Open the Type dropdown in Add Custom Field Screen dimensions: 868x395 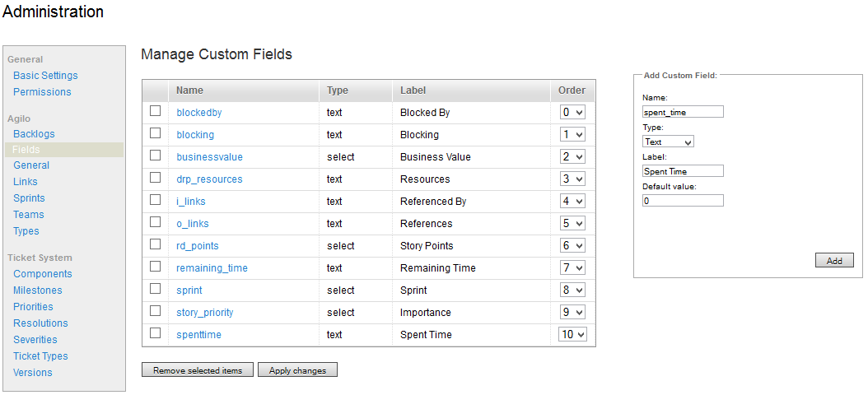(668, 142)
